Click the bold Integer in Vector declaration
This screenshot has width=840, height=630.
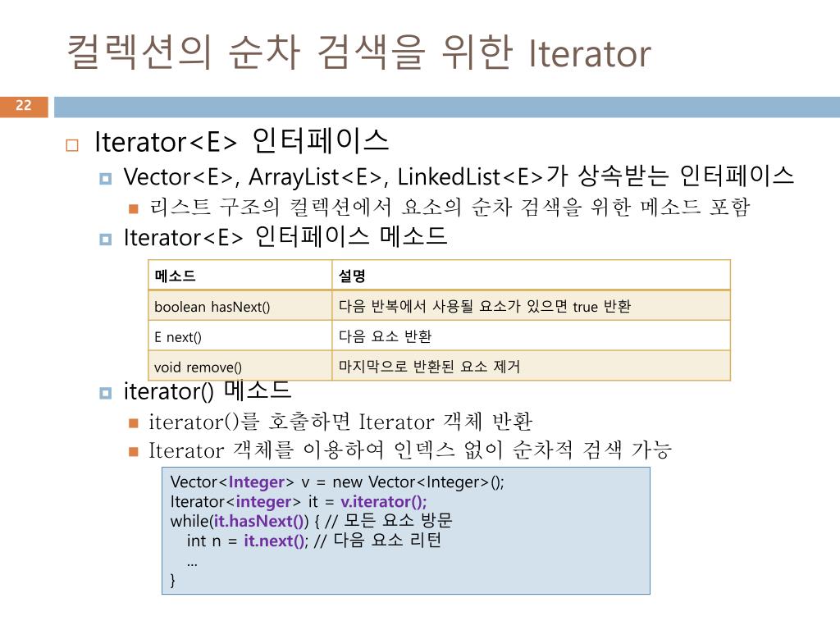tap(257, 482)
